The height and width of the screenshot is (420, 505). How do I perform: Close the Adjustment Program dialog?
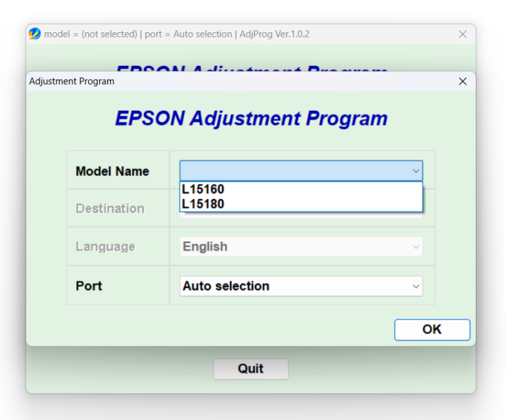click(462, 82)
